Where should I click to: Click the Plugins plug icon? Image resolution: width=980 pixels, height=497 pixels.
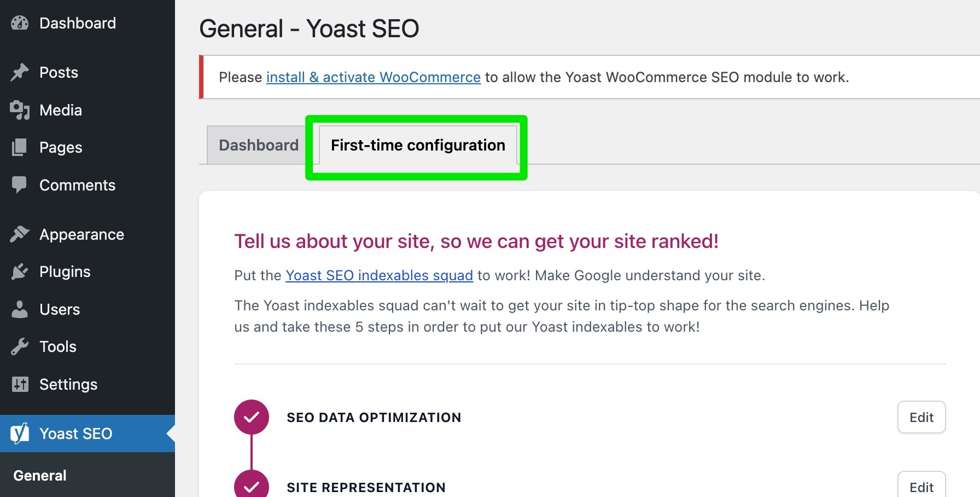point(20,271)
